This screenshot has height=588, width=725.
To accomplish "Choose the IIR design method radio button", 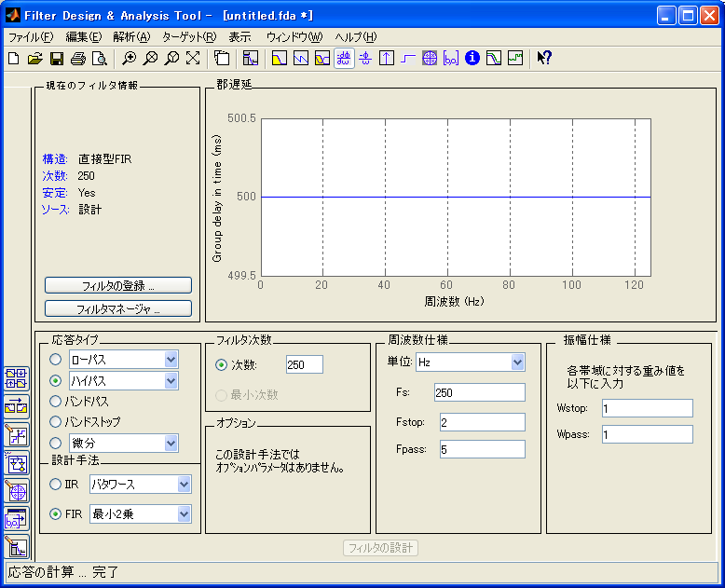I will [x=56, y=484].
